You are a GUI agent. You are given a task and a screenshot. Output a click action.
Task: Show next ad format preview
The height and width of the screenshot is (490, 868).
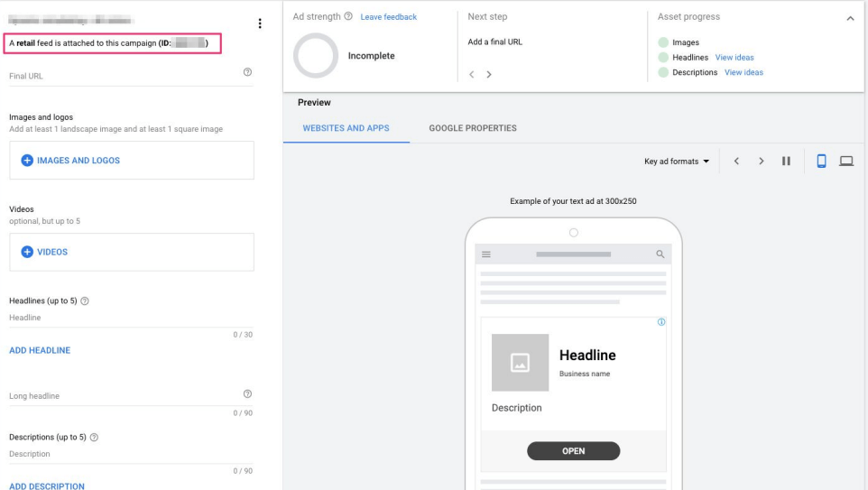(762, 162)
